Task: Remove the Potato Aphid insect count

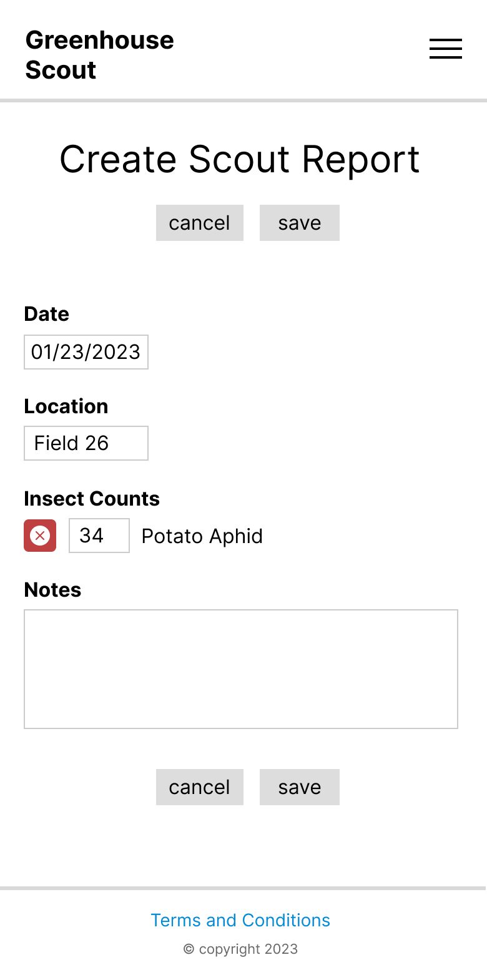Action: click(40, 536)
